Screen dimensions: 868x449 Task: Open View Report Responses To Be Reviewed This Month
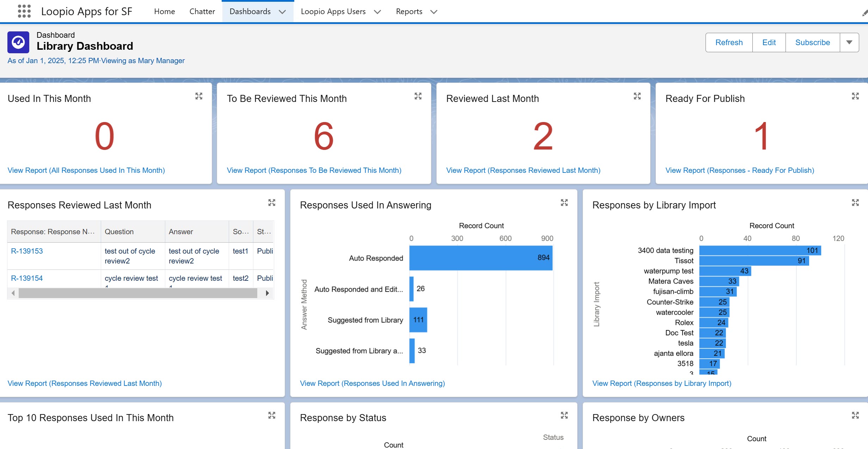(314, 170)
